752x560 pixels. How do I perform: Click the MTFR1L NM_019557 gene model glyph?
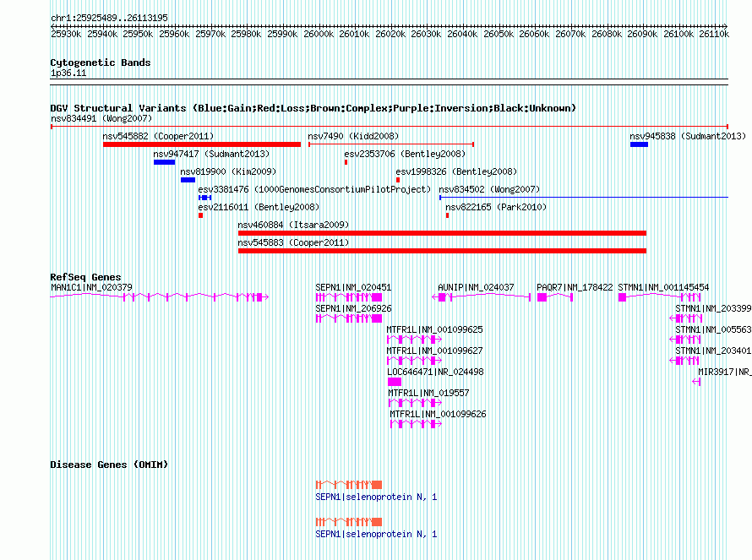point(415,403)
